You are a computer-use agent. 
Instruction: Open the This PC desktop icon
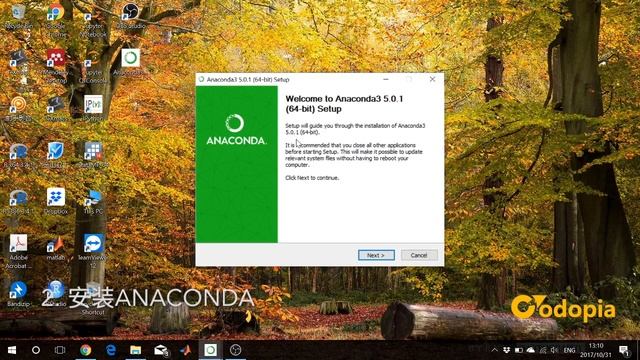pos(93,201)
